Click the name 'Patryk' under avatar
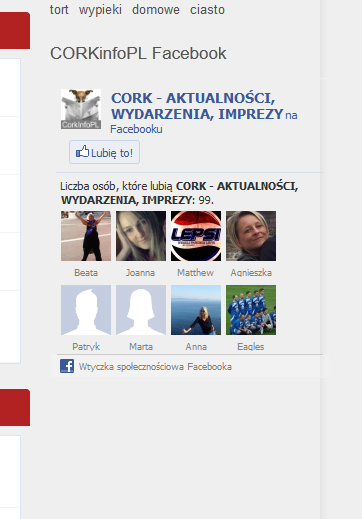 pyautogui.click(x=86, y=347)
